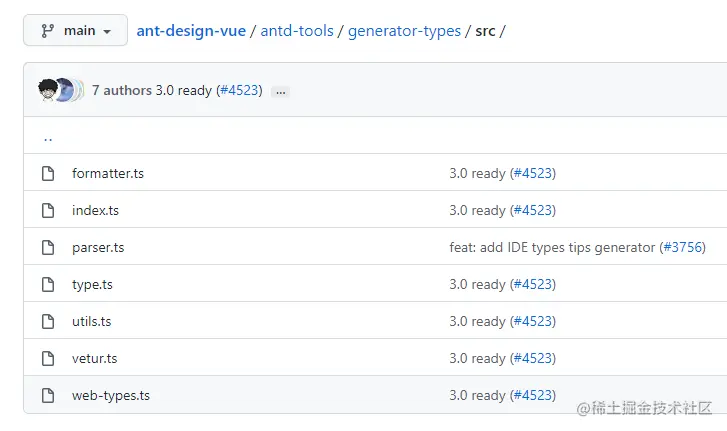Open the #4523 link in index.ts row
The height and width of the screenshot is (431, 727).
coord(533,210)
